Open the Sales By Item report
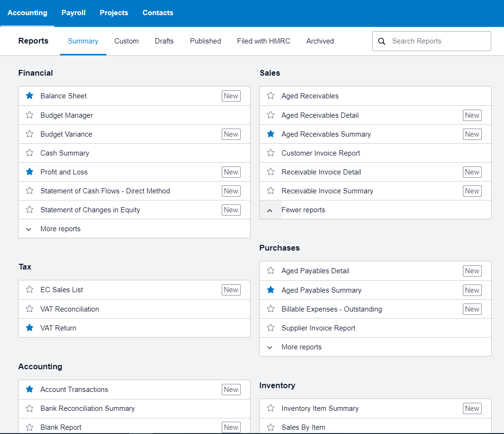Image resolution: width=504 pixels, height=434 pixels. [x=304, y=427]
